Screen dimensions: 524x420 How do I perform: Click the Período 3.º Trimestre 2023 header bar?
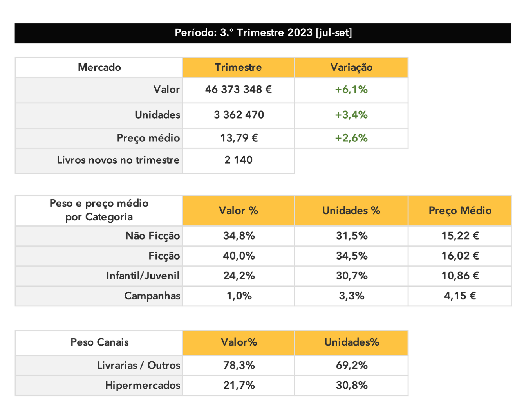click(x=262, y=33)
